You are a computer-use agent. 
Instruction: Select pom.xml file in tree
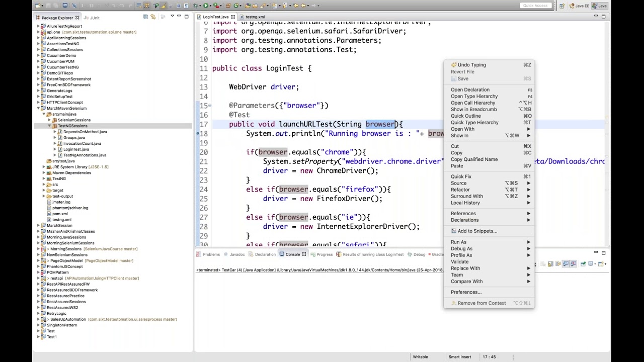60,214
